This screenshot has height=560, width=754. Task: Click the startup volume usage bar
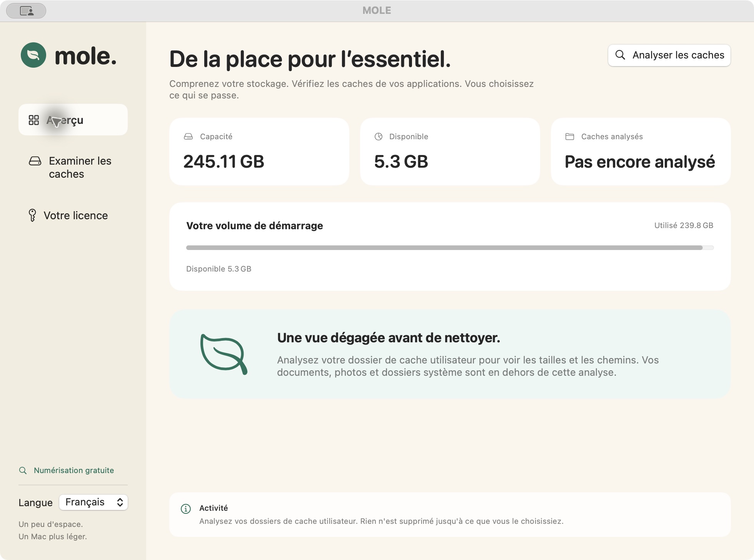[450, 248]
